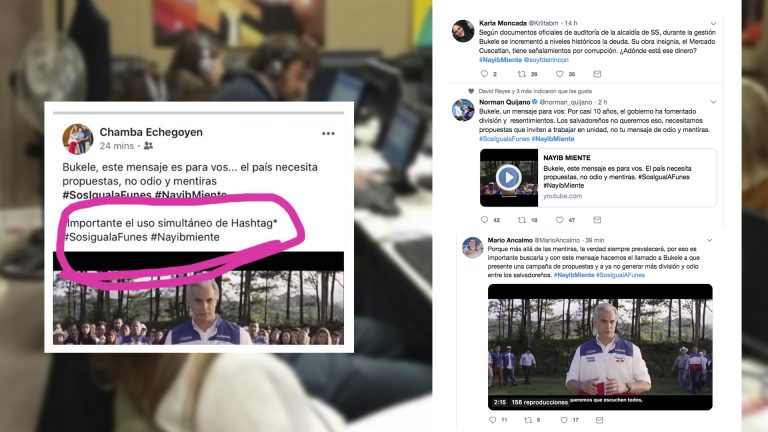The image size is (768, 432).
Task: Click the #NayibMiente hashtag in Karla Moncada's tweet
Action: point(500,60)
